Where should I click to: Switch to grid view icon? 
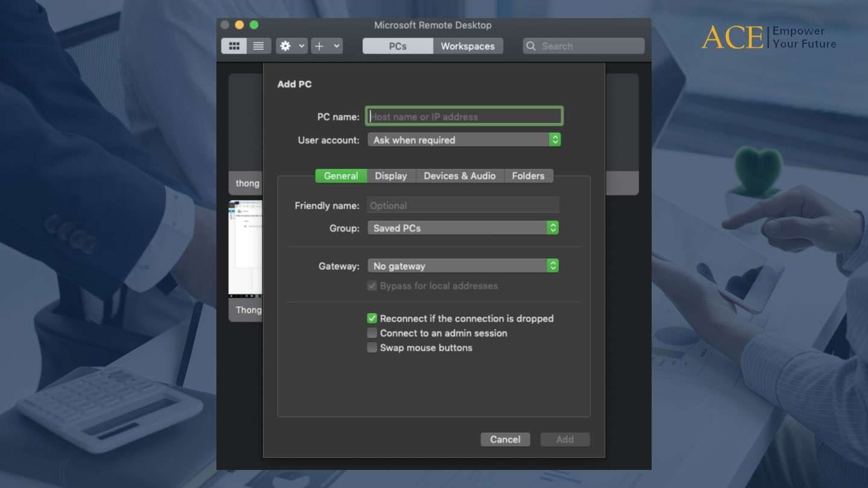[x=234, y=46]
